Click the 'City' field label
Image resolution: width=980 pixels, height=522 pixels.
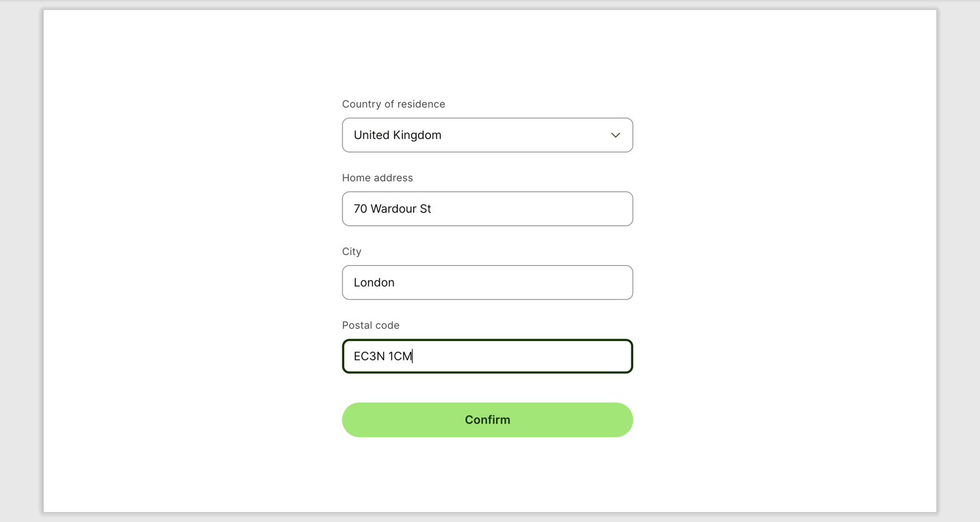[351, 251]
